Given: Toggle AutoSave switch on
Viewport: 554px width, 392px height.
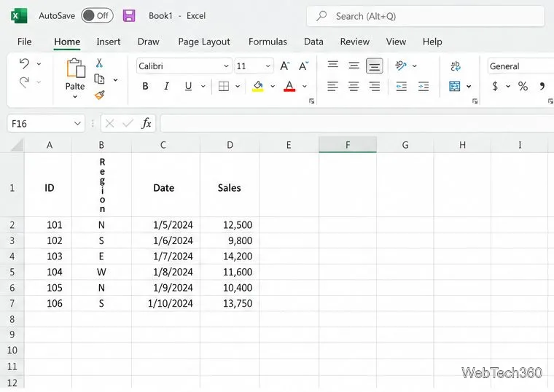Looking at the screenshot, I should tap(97, 15).
